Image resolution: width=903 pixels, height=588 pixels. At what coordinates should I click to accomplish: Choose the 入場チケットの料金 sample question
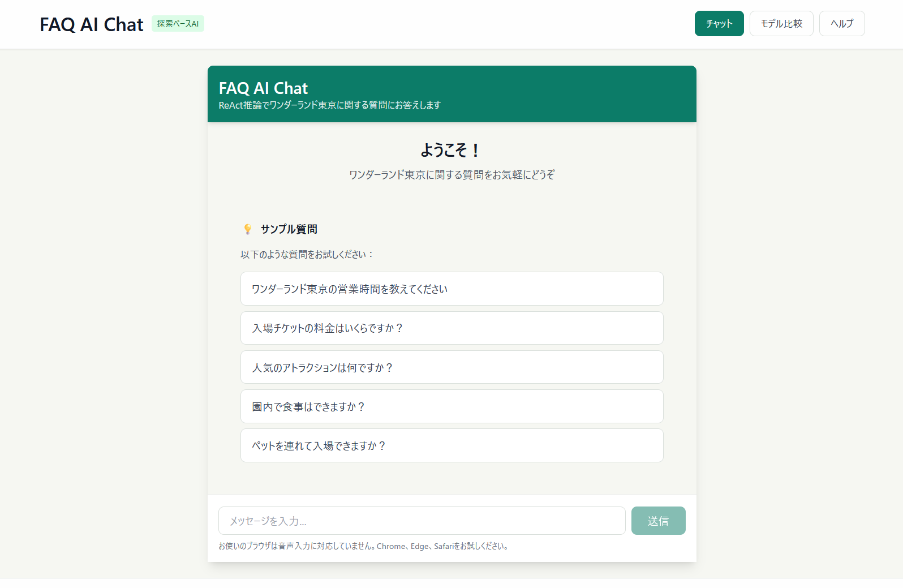451,328
